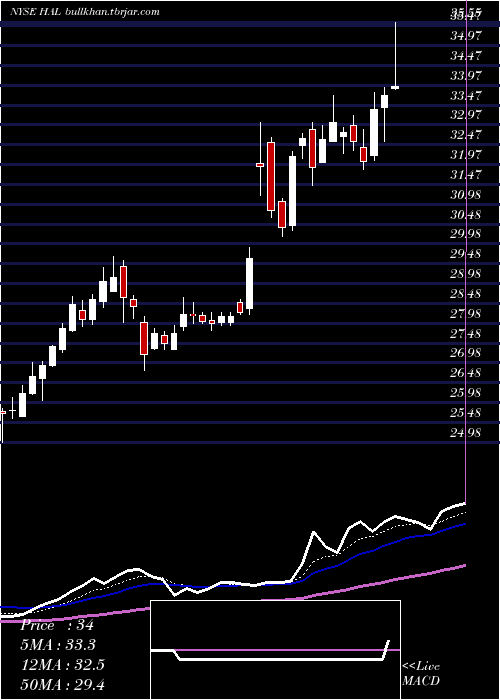500x700 pixels.
Task: Click the 30.48 price axis label
Action: pos(466,215)
